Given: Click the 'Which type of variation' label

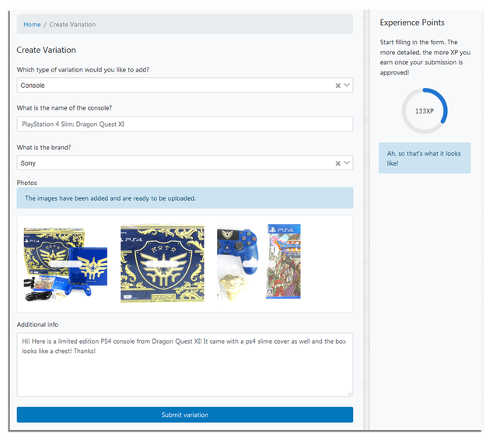Looking at the screenshot, I should click(x=83, y=70).
